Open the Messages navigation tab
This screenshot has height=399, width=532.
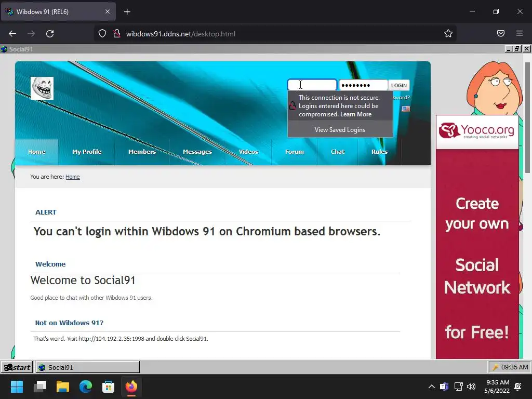point(197,152)
